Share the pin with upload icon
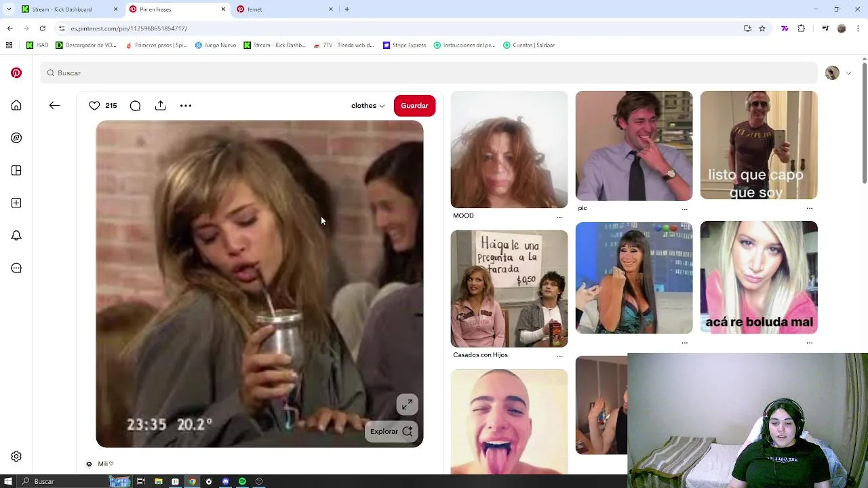 click(160, 106)
